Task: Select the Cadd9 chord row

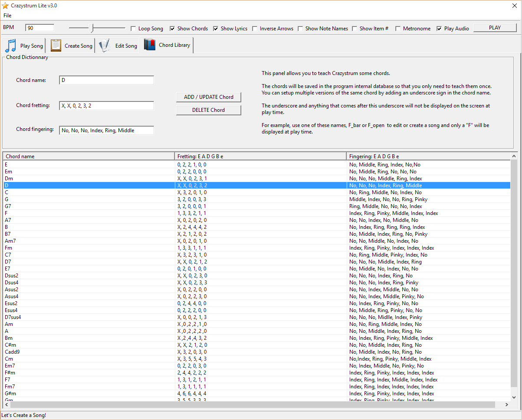Action: pos(257,352)
